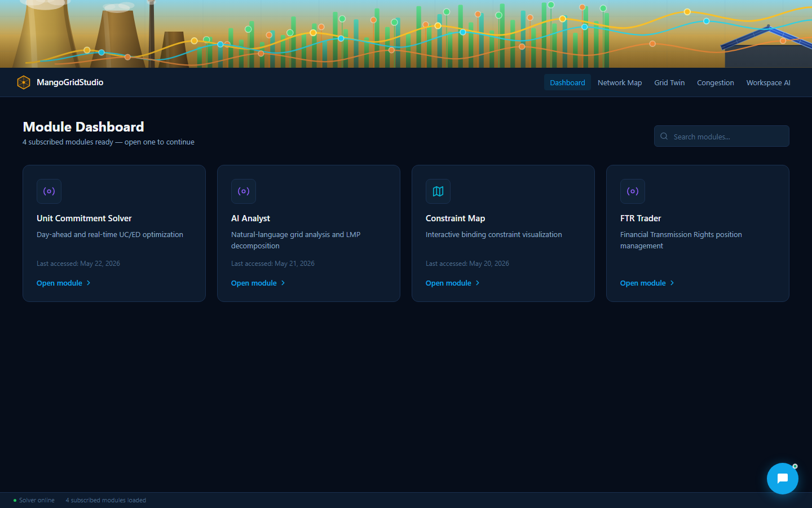Select the Congestion tab
Viewport: 812px width, 508px height.
[716, 82]
